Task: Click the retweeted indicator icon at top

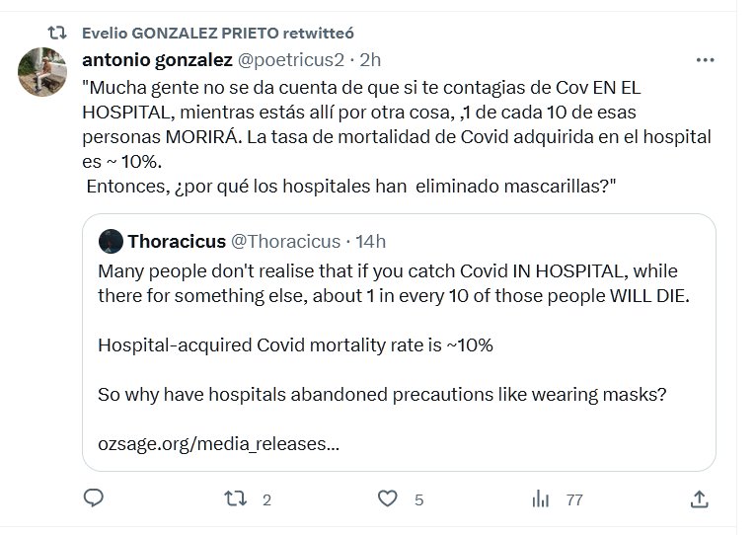Action: click(58, 32)
